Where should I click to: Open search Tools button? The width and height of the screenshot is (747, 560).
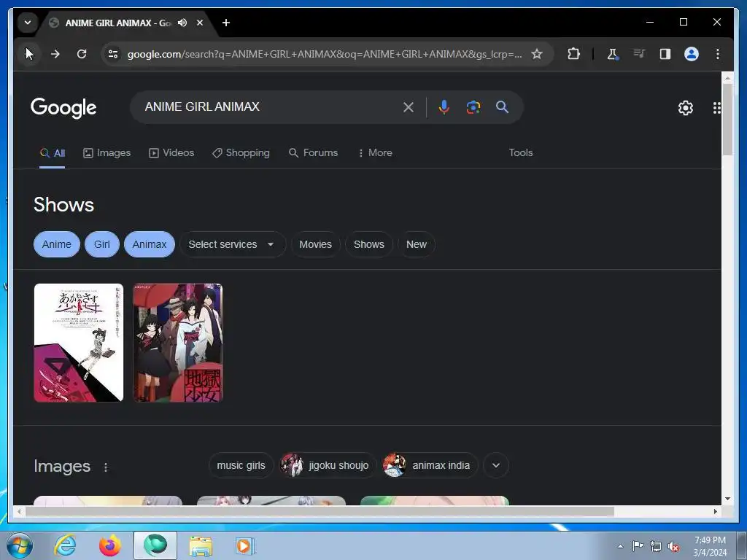521,153
